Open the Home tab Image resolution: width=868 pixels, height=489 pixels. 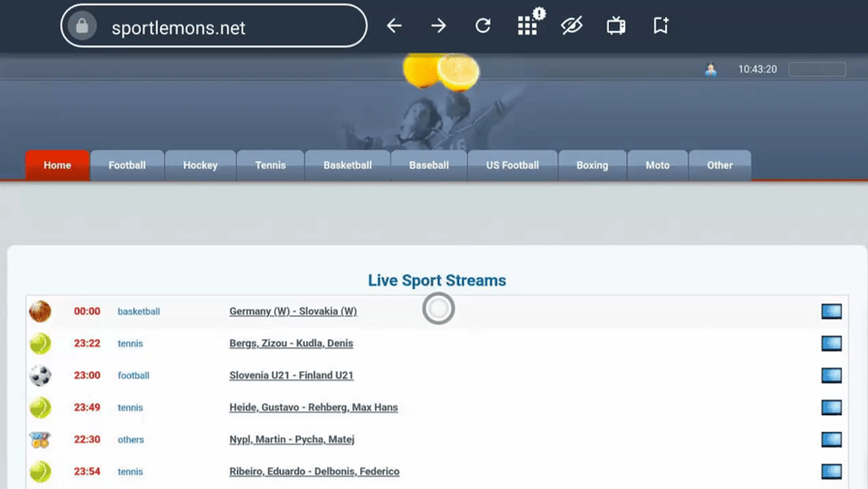(x=57, y=165)
